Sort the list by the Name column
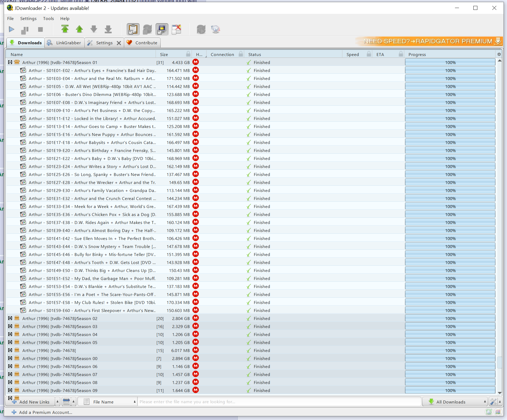 point(81,54)
